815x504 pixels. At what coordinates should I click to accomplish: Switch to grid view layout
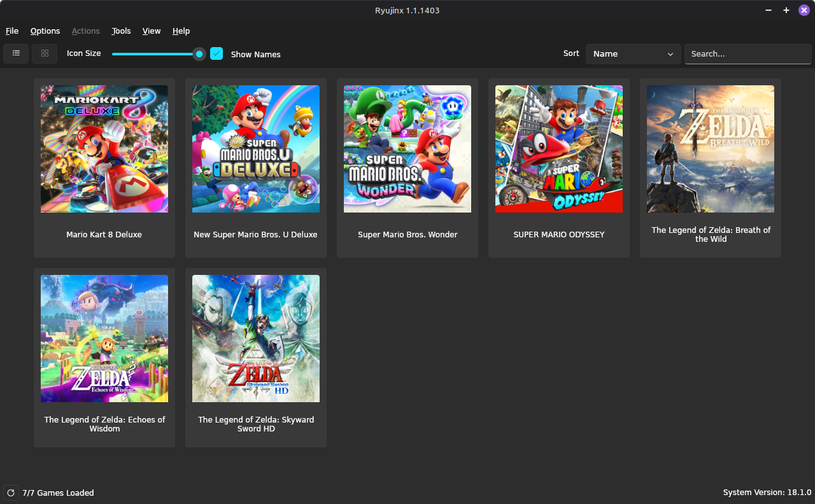click(x=45, y=54)
